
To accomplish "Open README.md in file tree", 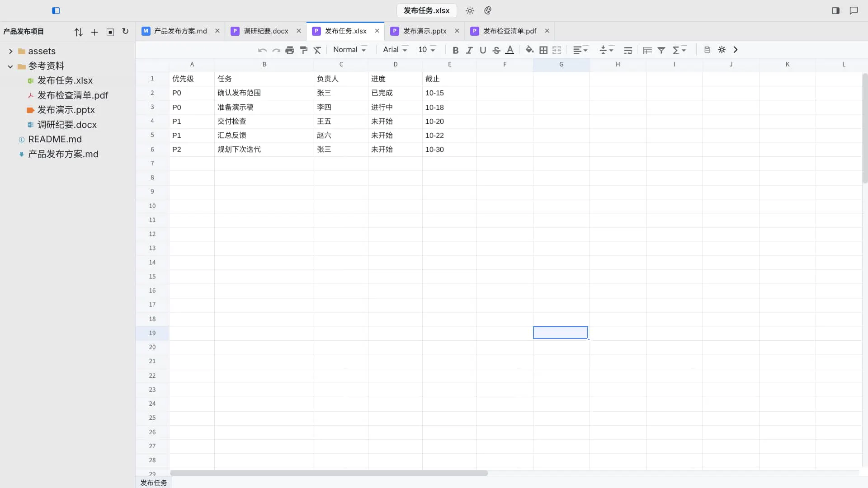I will (55, 139).
